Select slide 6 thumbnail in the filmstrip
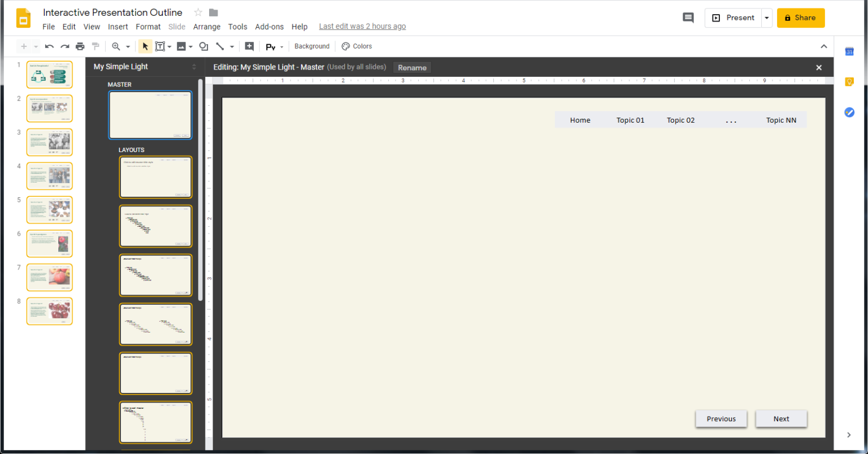This screenshot has width=868, height=454. (49, 243)
